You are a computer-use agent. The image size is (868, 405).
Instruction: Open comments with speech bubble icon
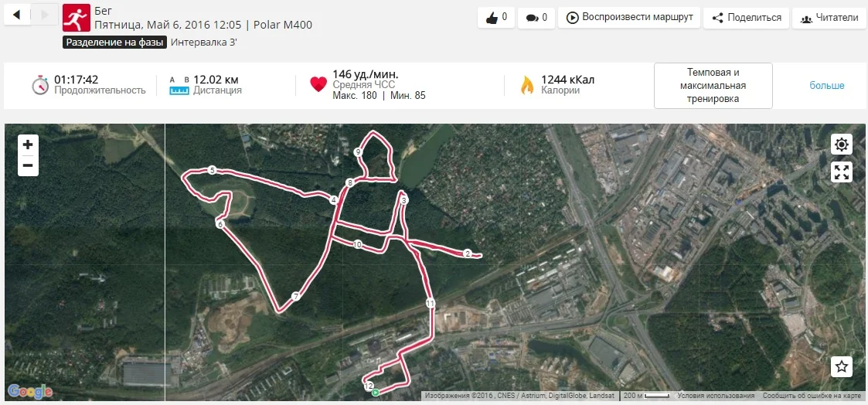pos(536,18)
